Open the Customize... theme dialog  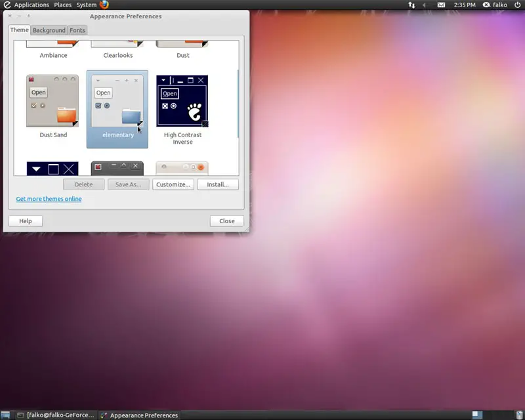[173, 184]
